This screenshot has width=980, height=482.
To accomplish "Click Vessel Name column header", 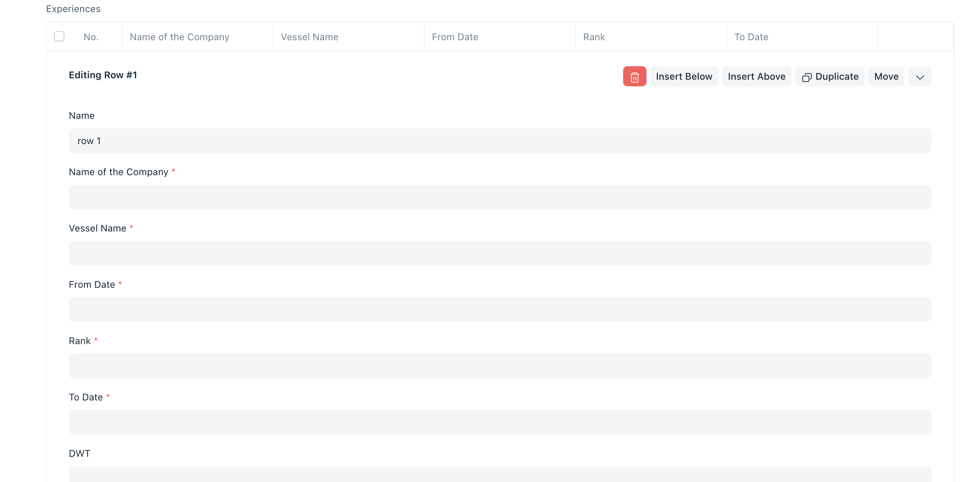I will [x=309, y=37].
